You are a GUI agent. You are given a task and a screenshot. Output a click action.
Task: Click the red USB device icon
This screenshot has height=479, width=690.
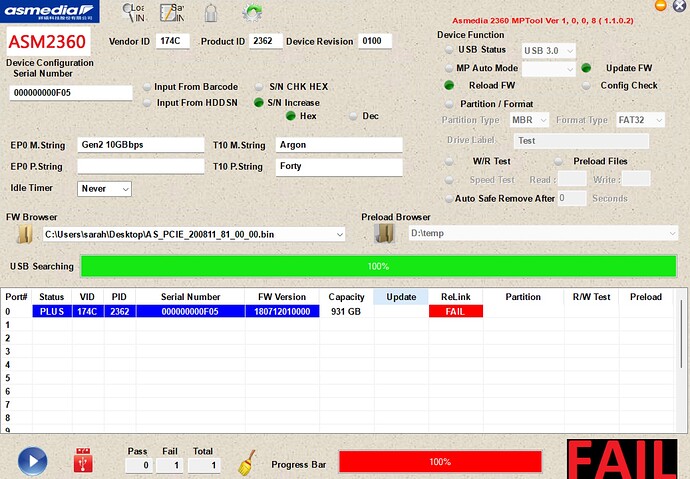83,460
